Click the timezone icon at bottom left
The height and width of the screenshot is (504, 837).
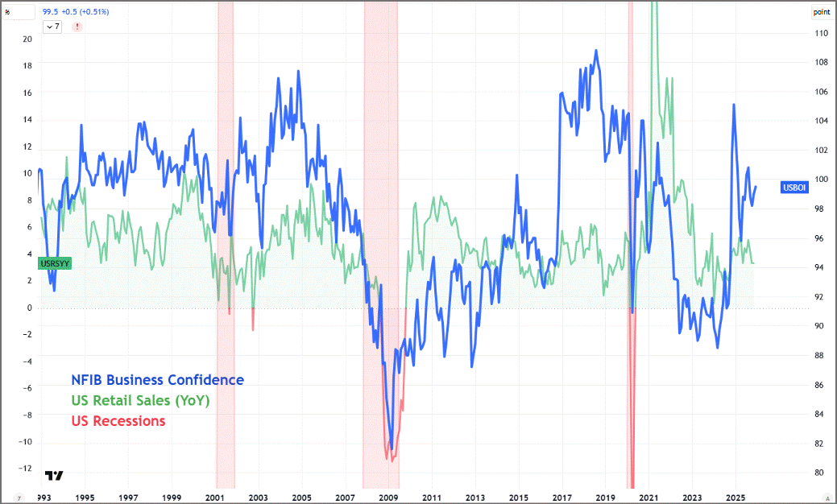(x=19, y=498)
